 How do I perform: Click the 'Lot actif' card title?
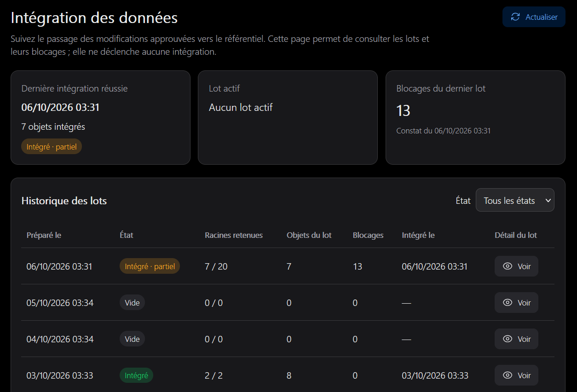(224, 88)
